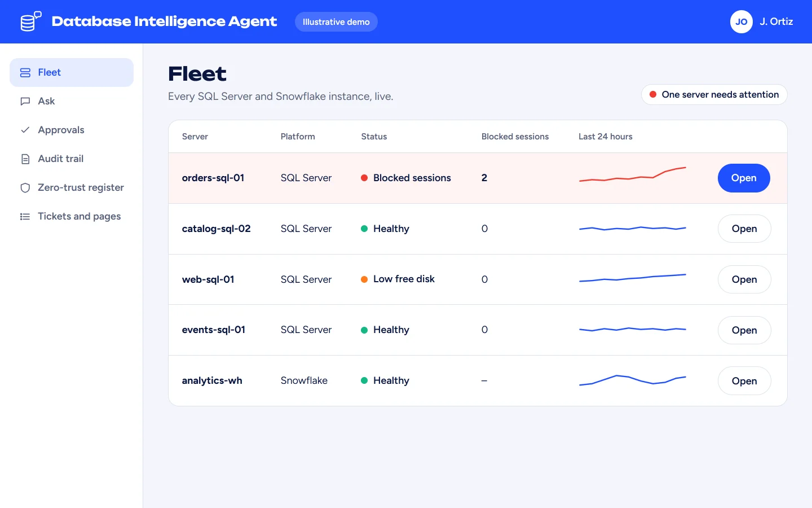Click the analytics-wh sparkline chart

(633, 380)
